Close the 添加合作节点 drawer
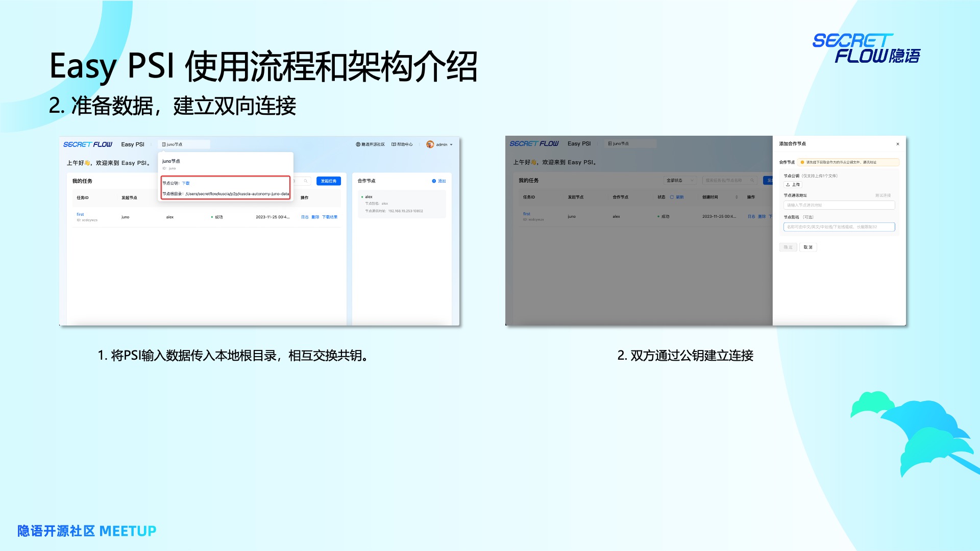 pos(898,144)
